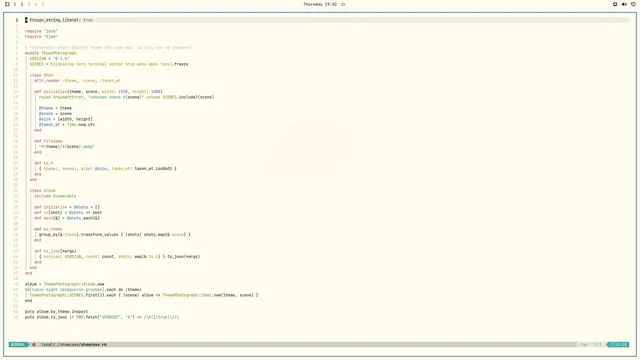Click the include Enumerable line
Image resolution: width=640 pixels, height=360 pixels.
coord(55,196)
